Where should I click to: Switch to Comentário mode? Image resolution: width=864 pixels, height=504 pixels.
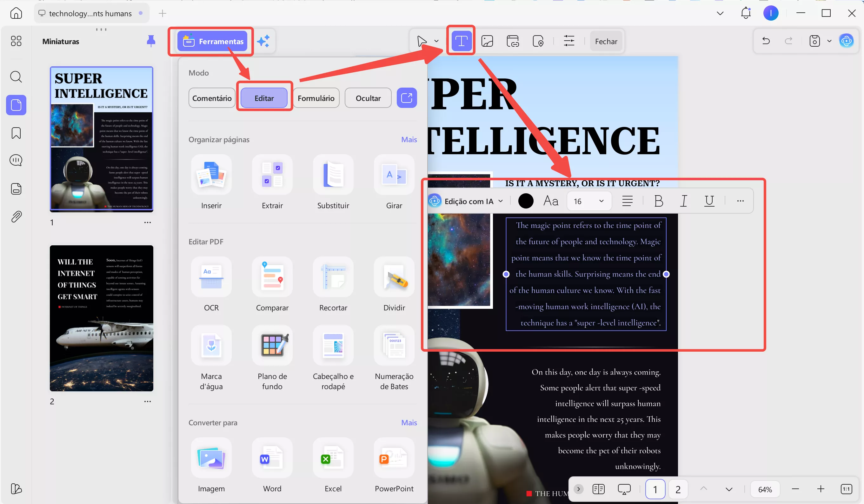[x=211, y=98]
